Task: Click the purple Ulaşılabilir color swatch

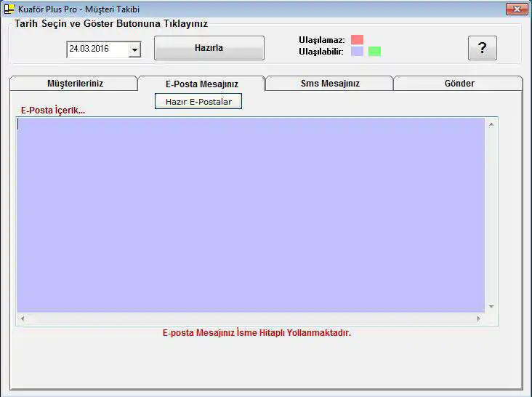Action: tap(357, 52)
